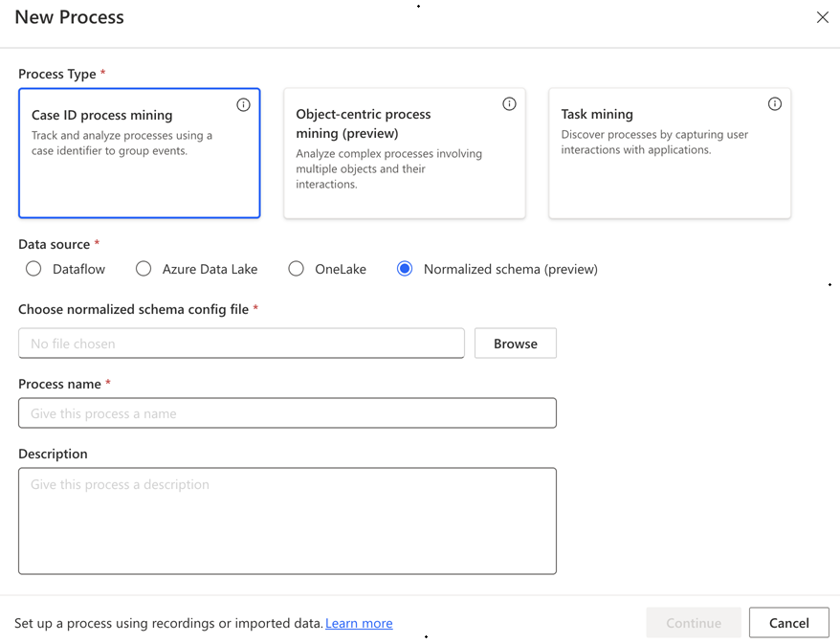This screenshot has height=644, width=840.
Task: Close the New Process dialog
Action: tap(823, 17)
